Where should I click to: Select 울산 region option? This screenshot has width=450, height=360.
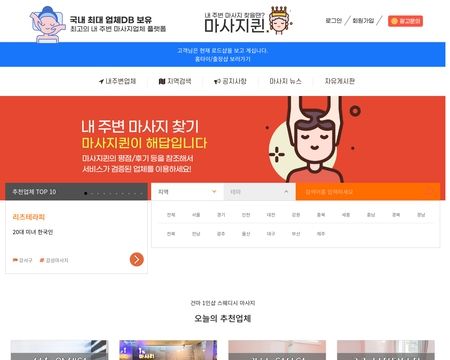[x=246, y=234]
